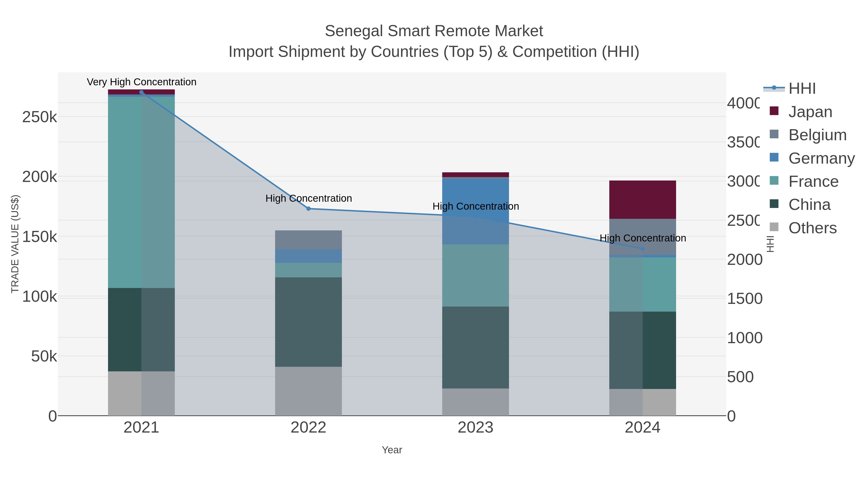Click High Concentration annotation above 2023
The image size is (868, 488).
(x=476, y=206)
